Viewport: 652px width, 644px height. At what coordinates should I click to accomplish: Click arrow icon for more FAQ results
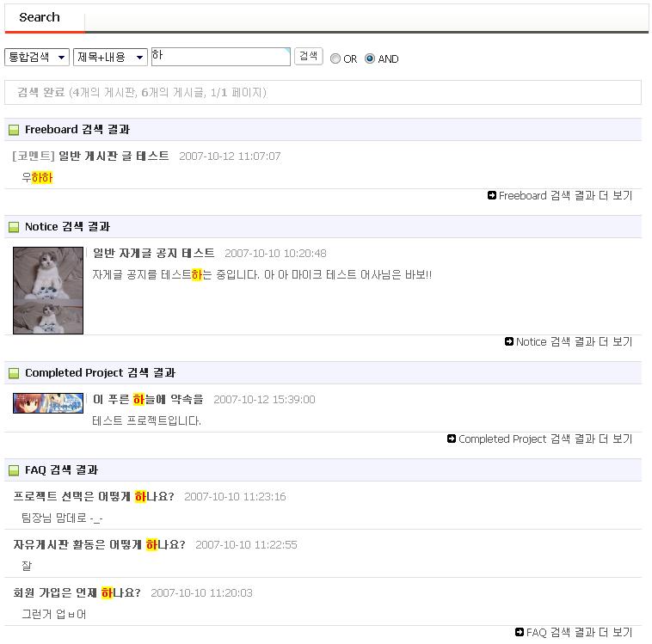click(519, 632)
